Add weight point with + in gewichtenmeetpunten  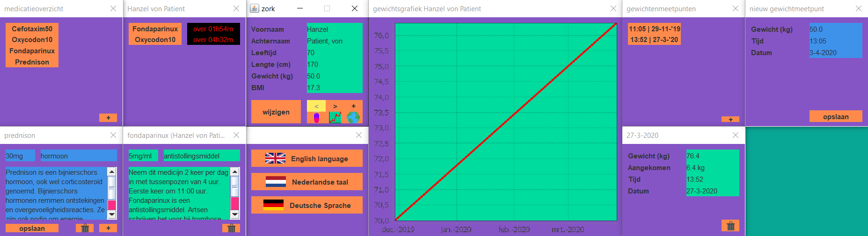(730, 119)
